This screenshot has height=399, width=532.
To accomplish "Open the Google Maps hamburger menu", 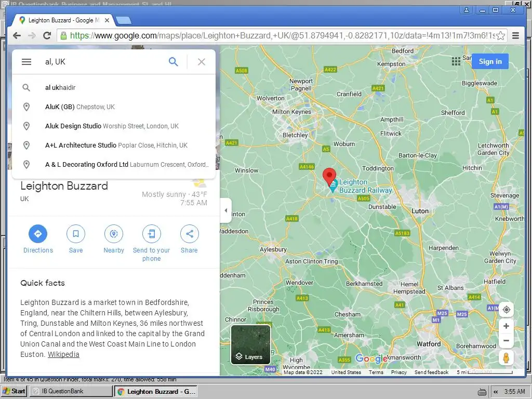I will [26, 62].
